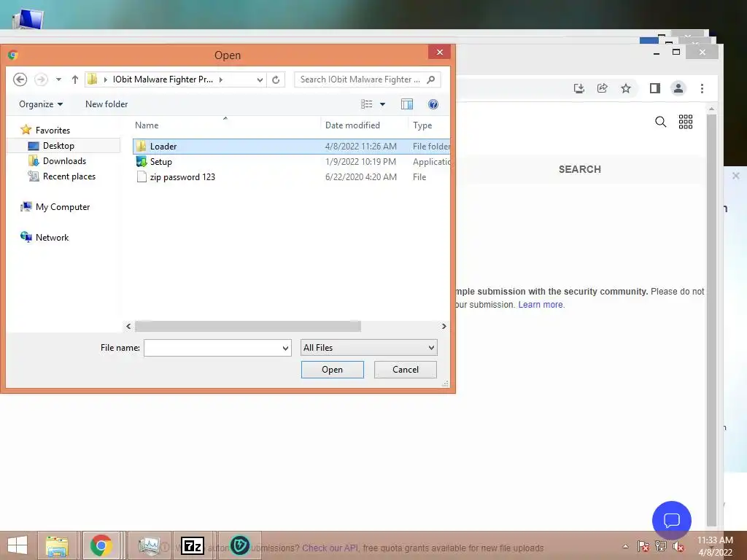The image size is (747, 560).
Task: Switch to Chrome on the taskbar
Action: pos(101,545)
